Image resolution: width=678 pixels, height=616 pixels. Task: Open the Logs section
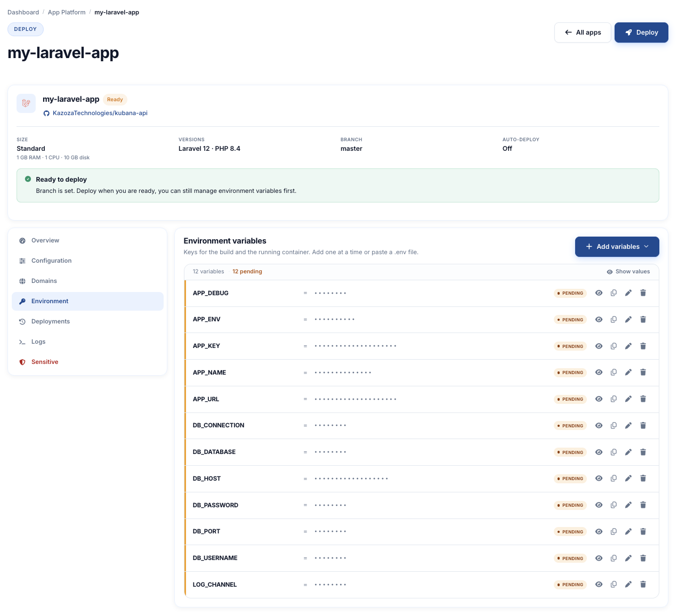(x=87, y=342)
